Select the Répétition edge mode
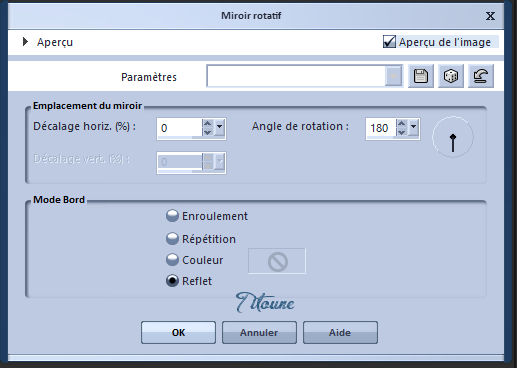 [x=172, y=239]
